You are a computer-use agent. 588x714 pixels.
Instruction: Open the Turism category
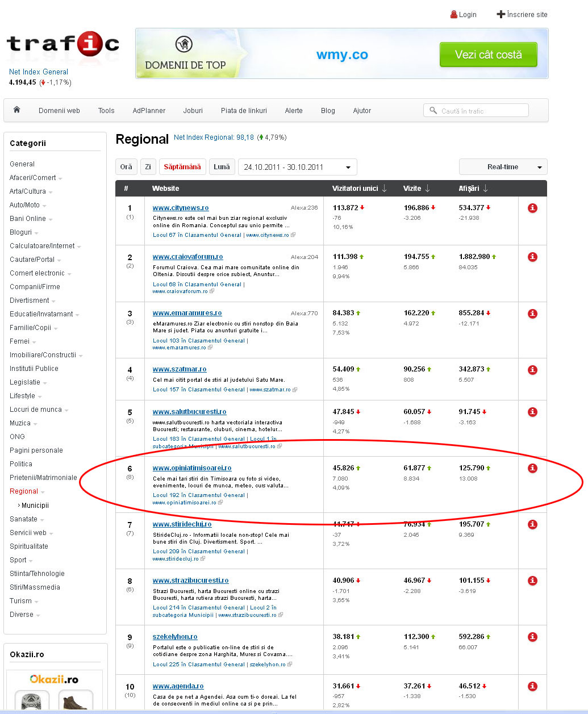(20, 601)
